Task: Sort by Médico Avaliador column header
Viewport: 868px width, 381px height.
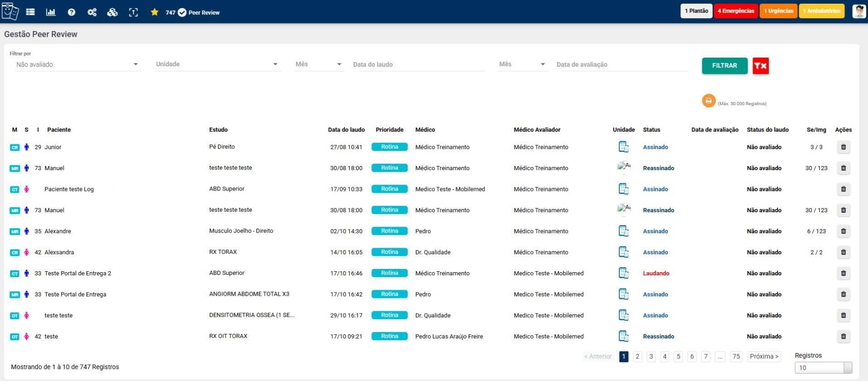Action: click(x=537, y=130)
